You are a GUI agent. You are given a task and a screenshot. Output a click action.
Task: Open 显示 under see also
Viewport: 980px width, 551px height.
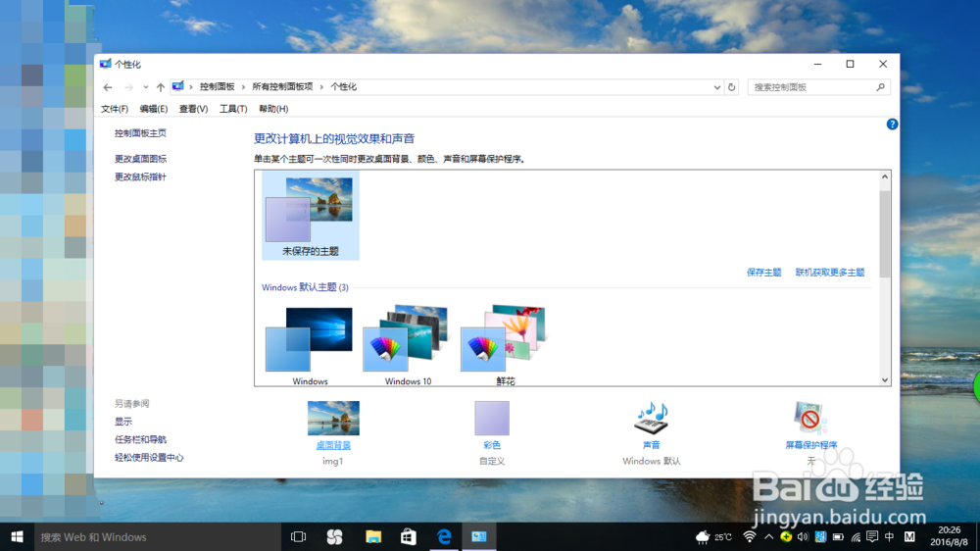pyautogui.click(x=123, y=422)
